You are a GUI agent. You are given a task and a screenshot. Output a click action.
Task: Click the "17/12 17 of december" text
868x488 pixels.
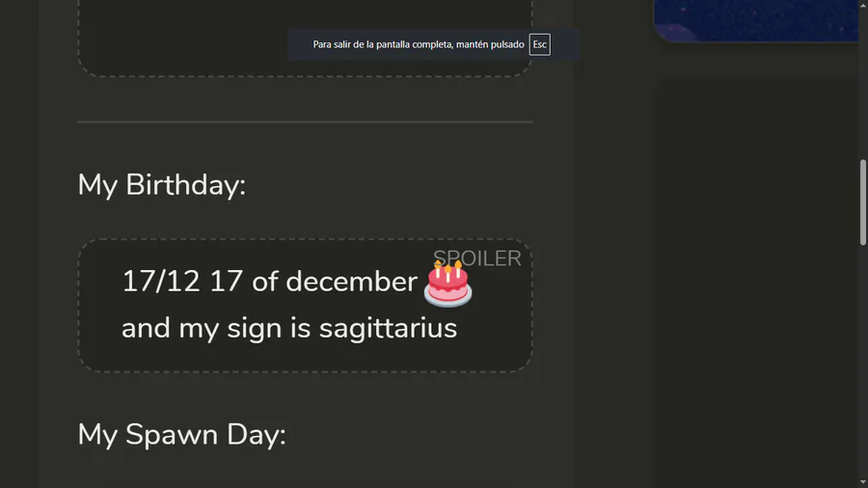point(268,282)
